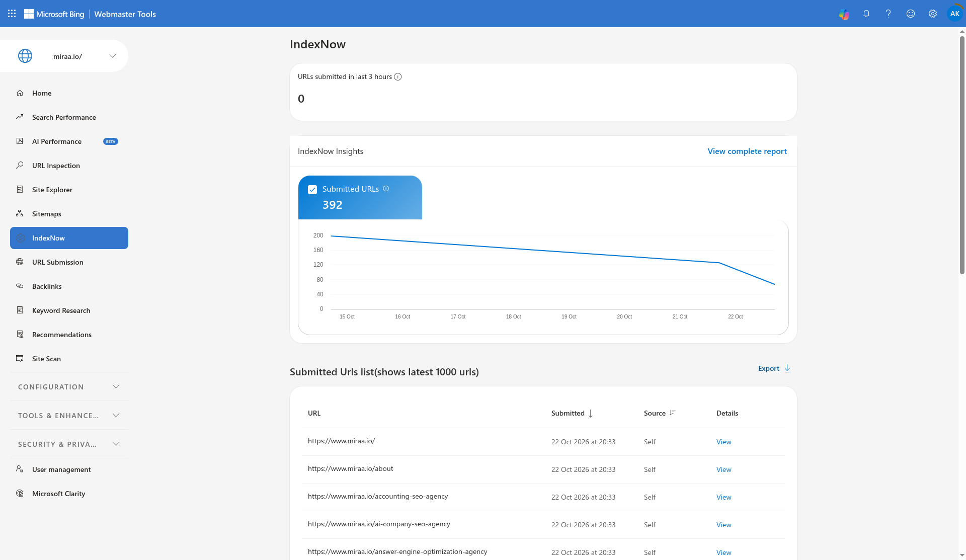Screen dimensions: 966x560
Task: Open Microsoft Clarity in sidebar
Action: point(69,494)
